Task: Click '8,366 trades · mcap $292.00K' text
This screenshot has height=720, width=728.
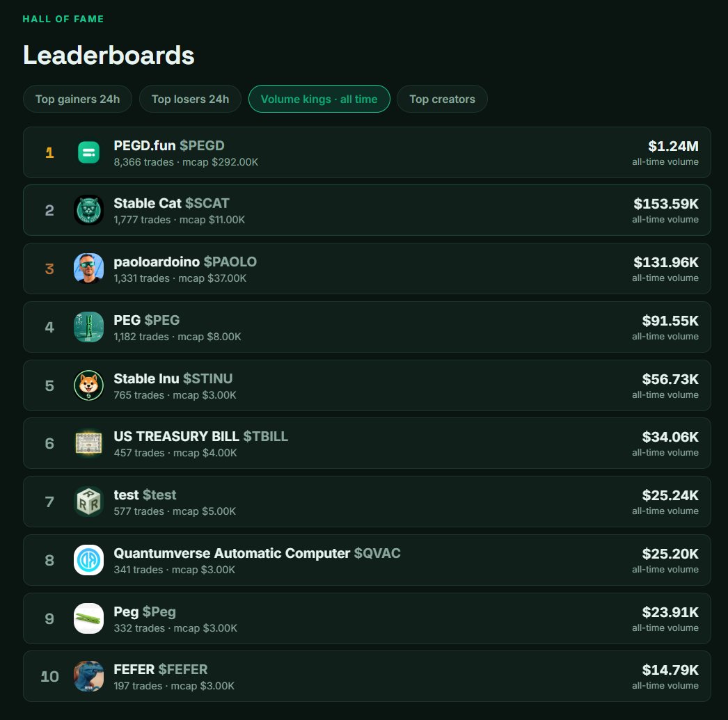Action: [x=186, y=162]
